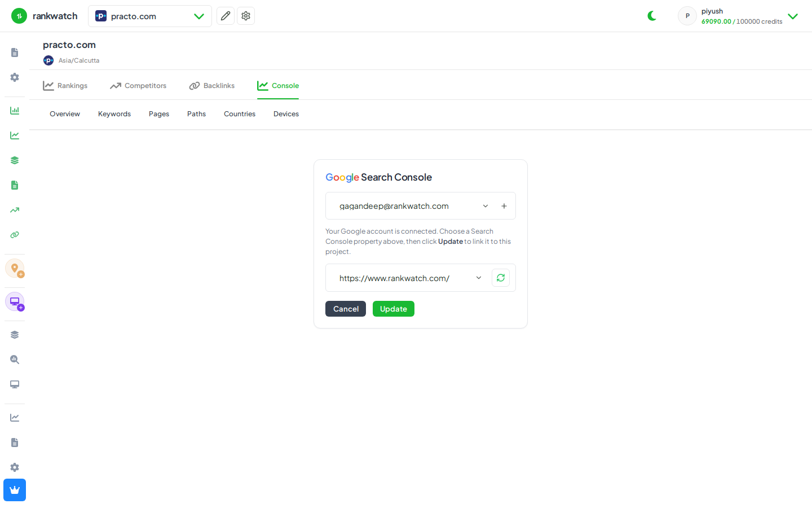
Task: Open the Paths sub-tab
Action: [196, 114]
